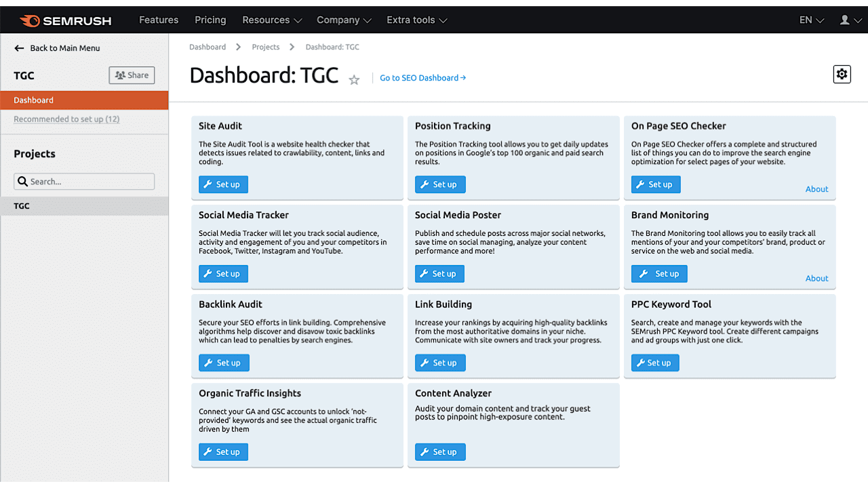This screenshot has width=868, height=488.
Task: Follow the Go to SEO Dashboard link
Action: (x=422, y=77)
